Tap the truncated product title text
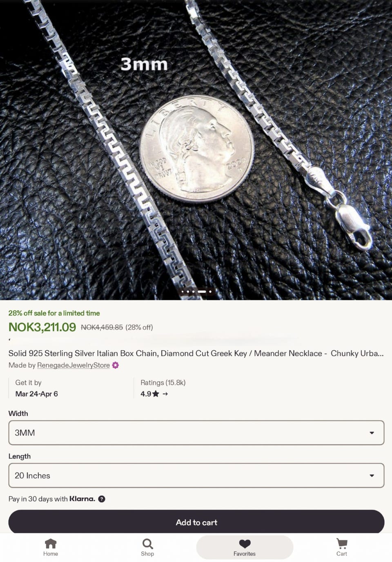Viewport: 392px width, 562px height. (x=196, y=353)
